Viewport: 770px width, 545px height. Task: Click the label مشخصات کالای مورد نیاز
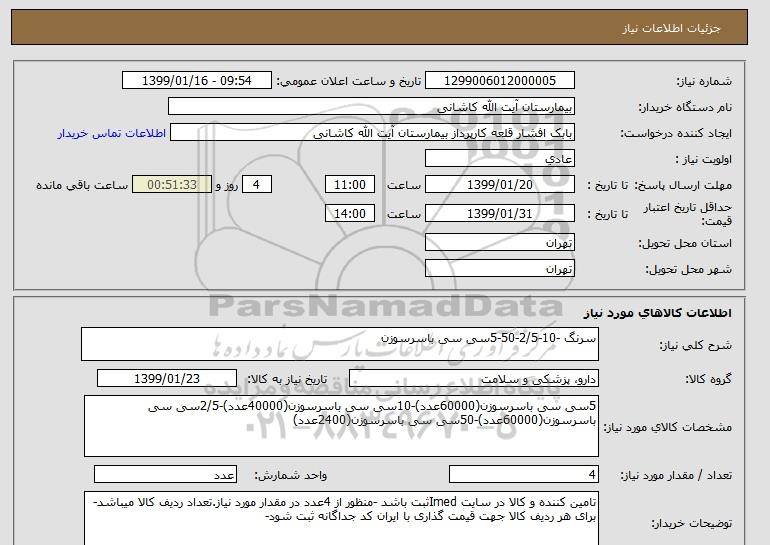click(668, 427)
